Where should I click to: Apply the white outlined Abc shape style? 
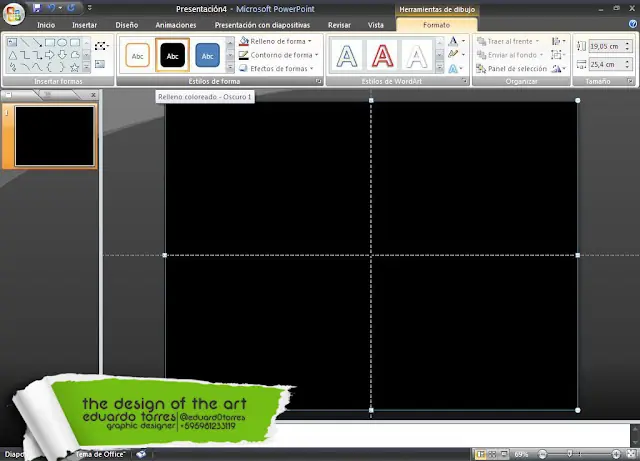[x=138, y=56]
